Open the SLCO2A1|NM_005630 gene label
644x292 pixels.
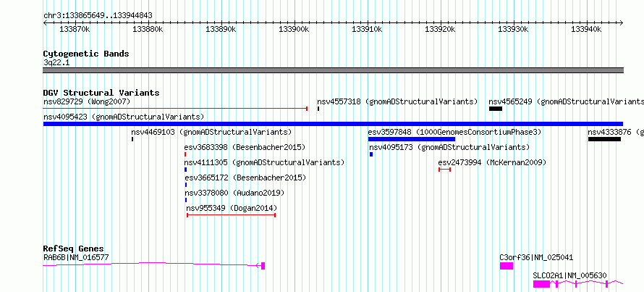pyautogui.click(x=570, y=275)
